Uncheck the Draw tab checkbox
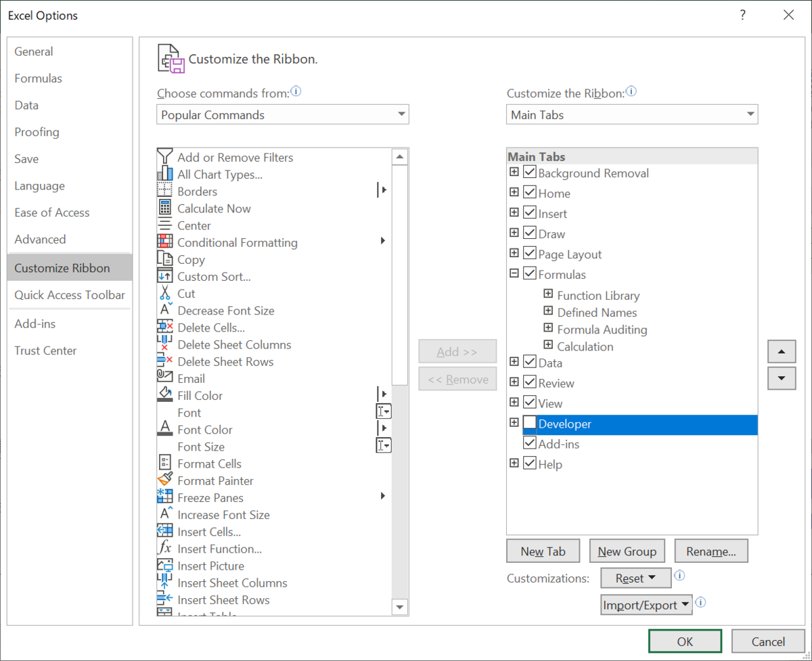 (530, 233)
